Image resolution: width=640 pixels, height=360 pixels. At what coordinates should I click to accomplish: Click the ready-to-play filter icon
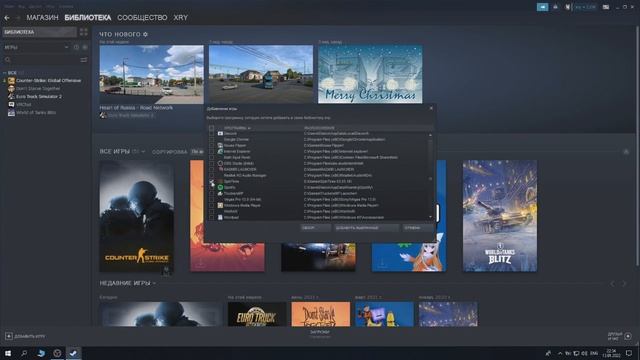(85, 47)
